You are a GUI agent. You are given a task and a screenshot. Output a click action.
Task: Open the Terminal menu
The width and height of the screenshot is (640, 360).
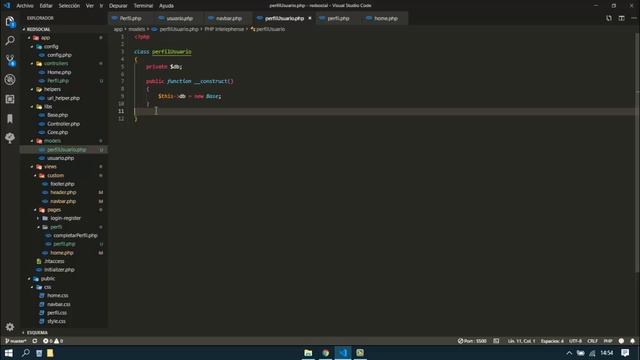point(143,6)
